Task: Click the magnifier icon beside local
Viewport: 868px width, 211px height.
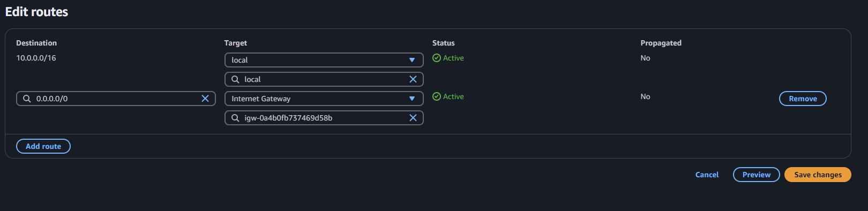Action: coord(235,79)
